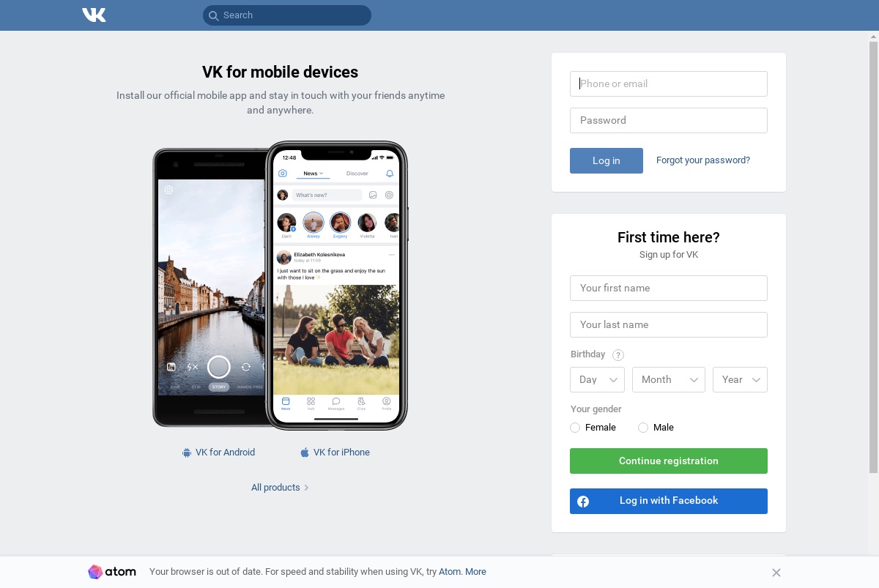Click the Log in button
Screen dimensions: 879x588
point(607,160)
